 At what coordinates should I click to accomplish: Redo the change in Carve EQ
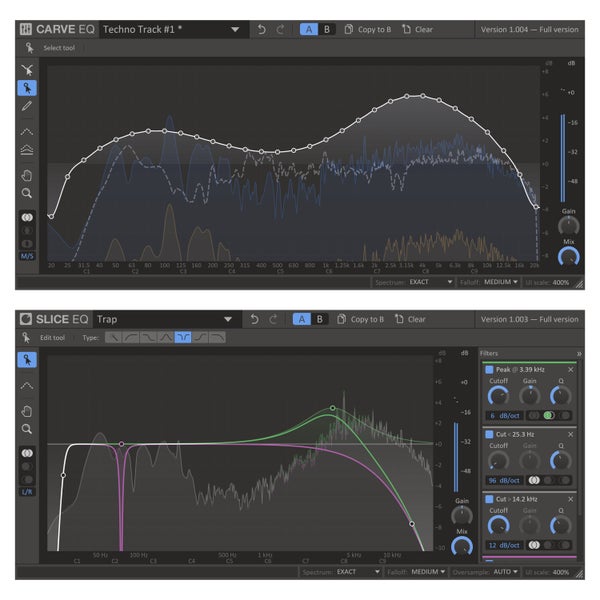point(280,29)
